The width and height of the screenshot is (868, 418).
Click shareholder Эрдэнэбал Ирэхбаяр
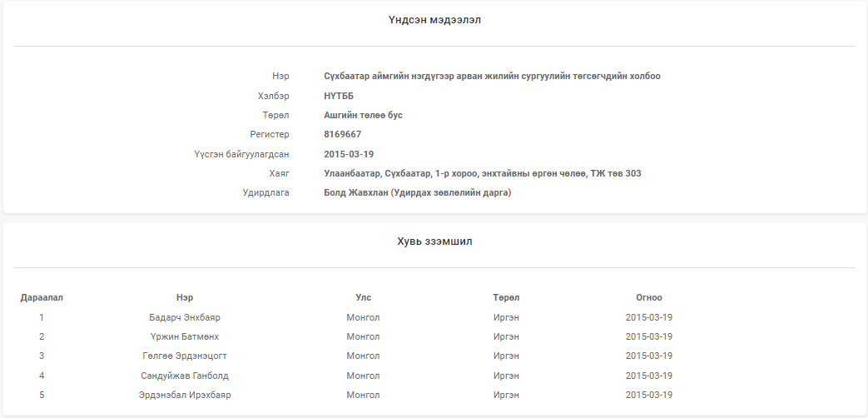[185, 395]
